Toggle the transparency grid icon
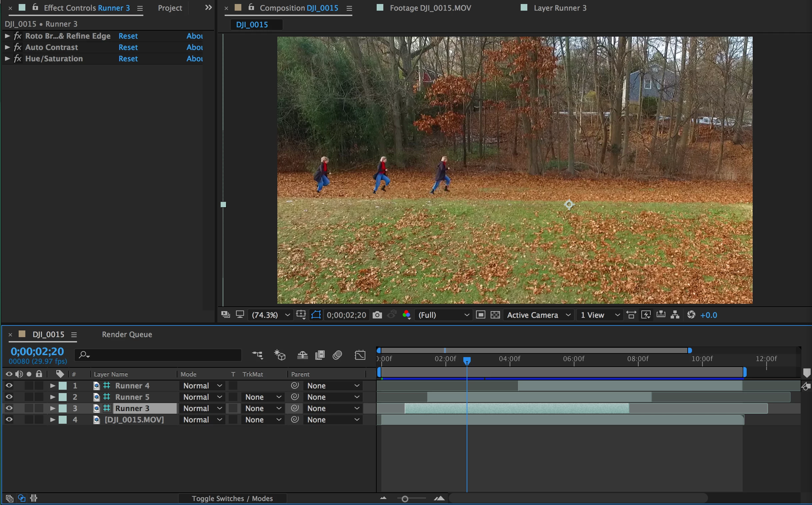812x505 pixels. [x=495, y=315]
